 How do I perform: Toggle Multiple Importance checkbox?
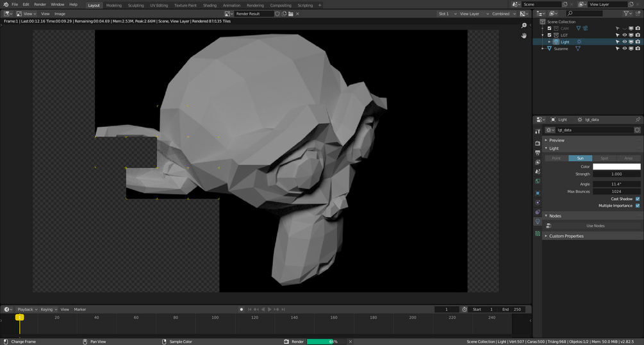click(x=638, y=206)
